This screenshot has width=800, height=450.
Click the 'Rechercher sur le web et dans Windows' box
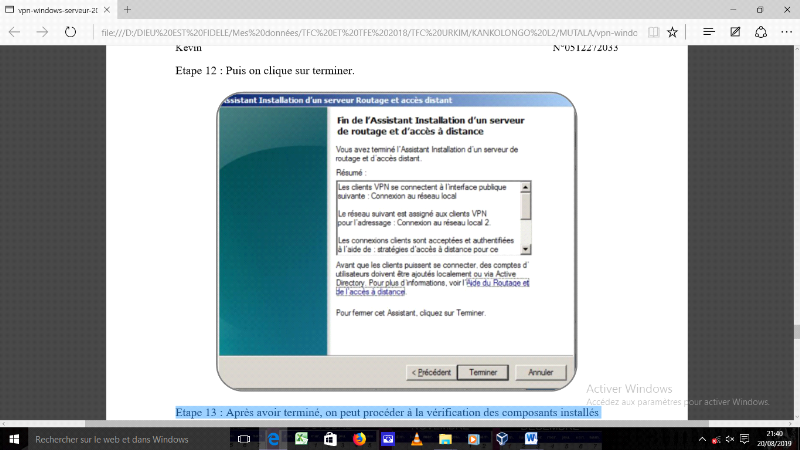click(128, 439)
